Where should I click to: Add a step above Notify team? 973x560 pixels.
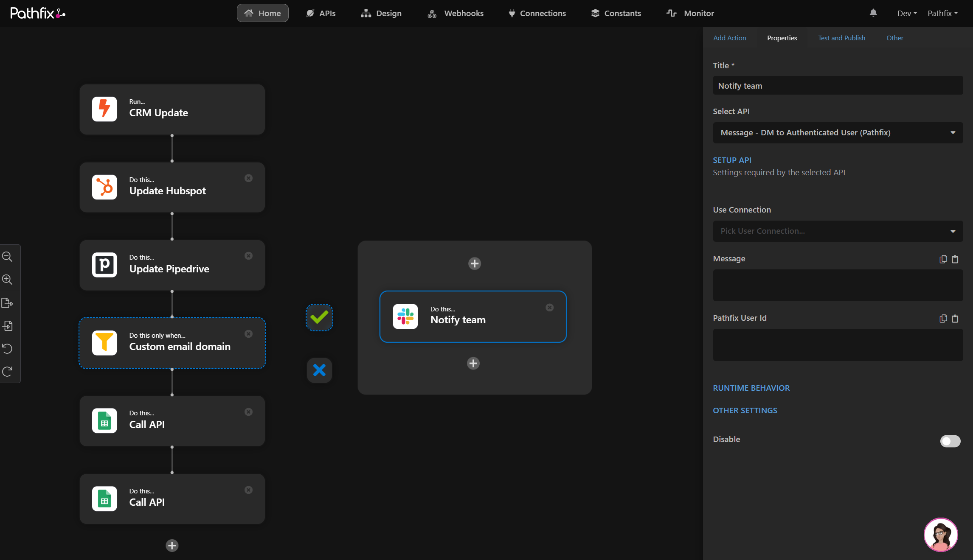click(475, 263)
